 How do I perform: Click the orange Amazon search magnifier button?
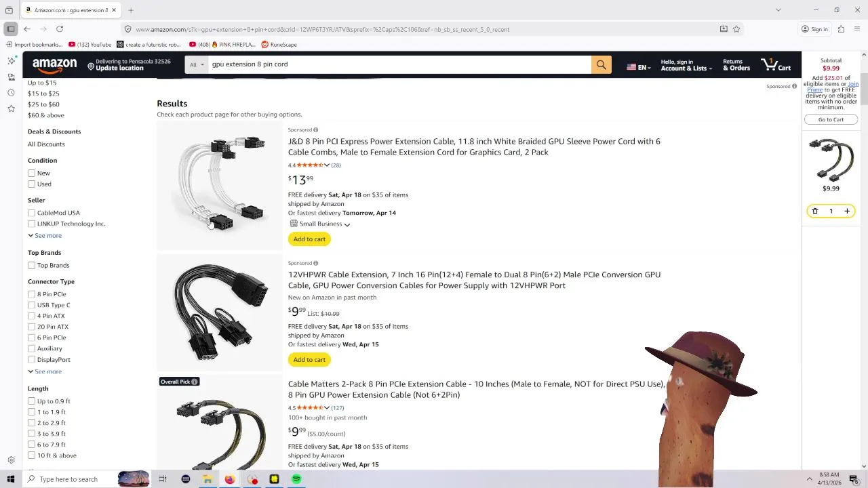click(x=601, y=64)
